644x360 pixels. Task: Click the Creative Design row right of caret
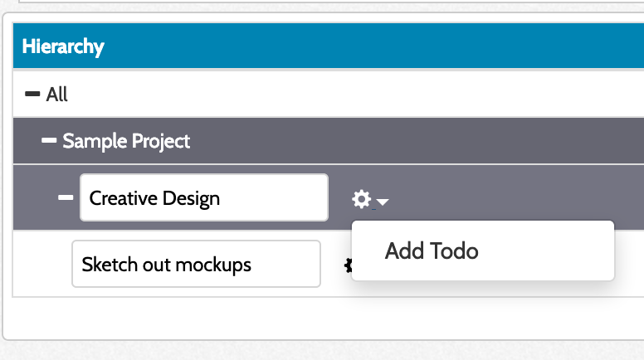(515, 199)
